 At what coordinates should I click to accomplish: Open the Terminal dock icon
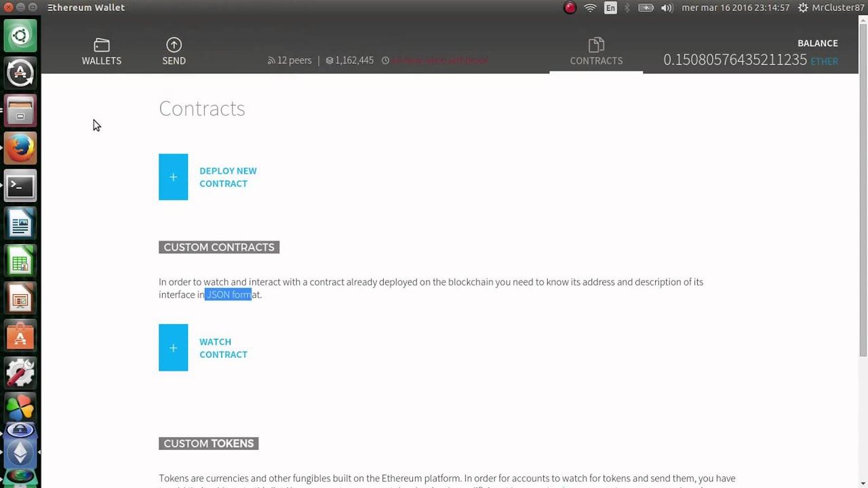click(x=20, y=186)
